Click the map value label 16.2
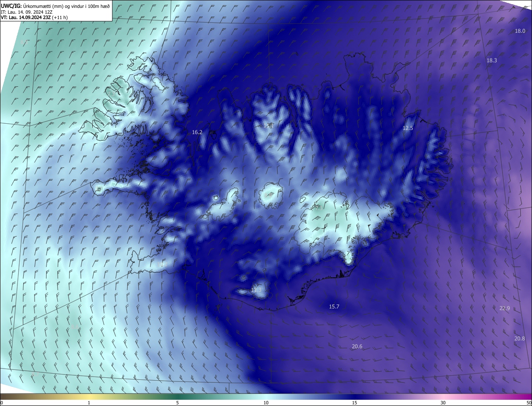This screenshot has width=532, height=406. 197,132
